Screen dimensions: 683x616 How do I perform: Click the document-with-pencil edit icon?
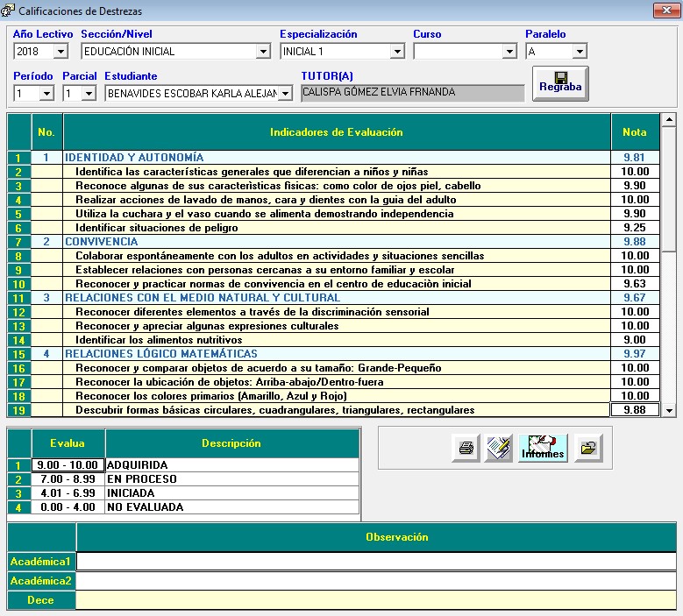498,448
